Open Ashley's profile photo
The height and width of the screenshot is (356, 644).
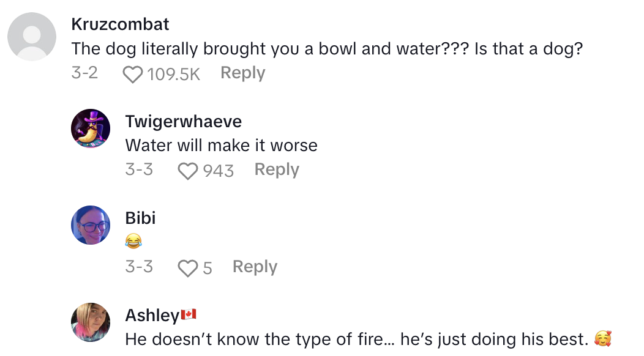91,322
